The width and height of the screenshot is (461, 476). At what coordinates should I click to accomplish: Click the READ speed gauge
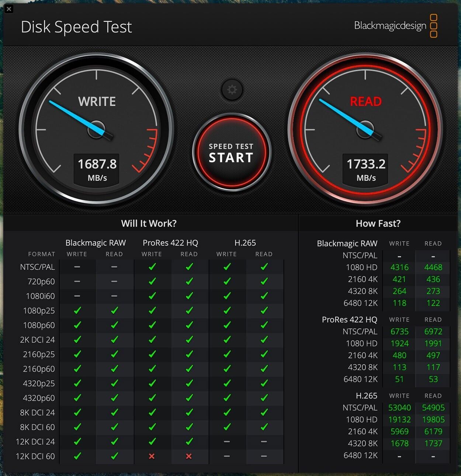pyautogui.click(x=365, y=129)
